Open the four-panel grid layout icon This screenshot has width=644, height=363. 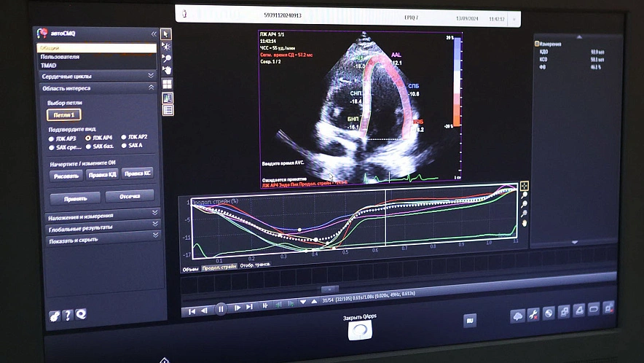coord(167,83)
